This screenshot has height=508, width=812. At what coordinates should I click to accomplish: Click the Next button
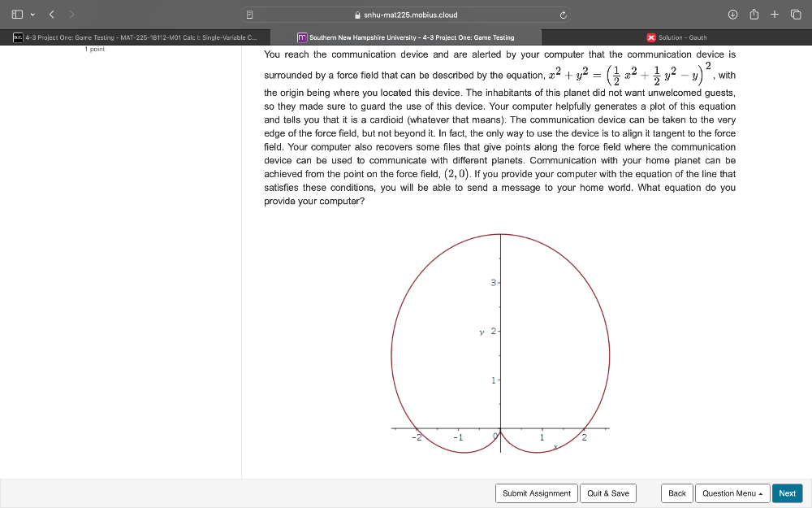[x=787, y=493]
